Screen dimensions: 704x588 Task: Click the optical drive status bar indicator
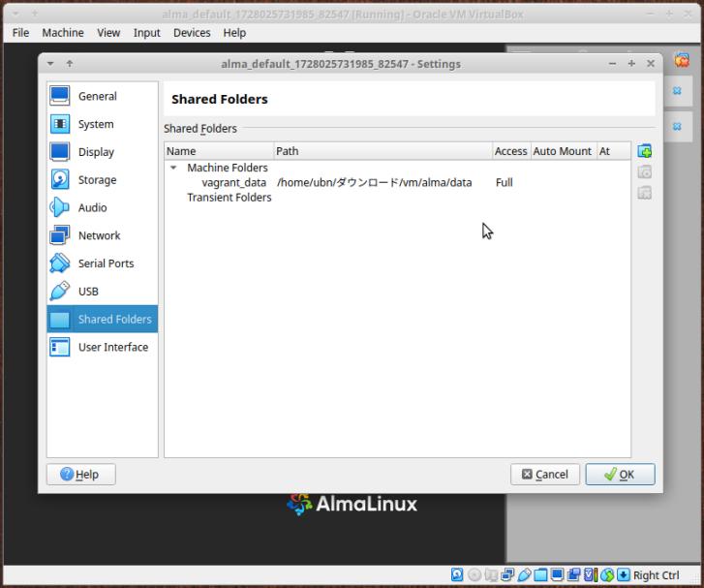point(474,574)
